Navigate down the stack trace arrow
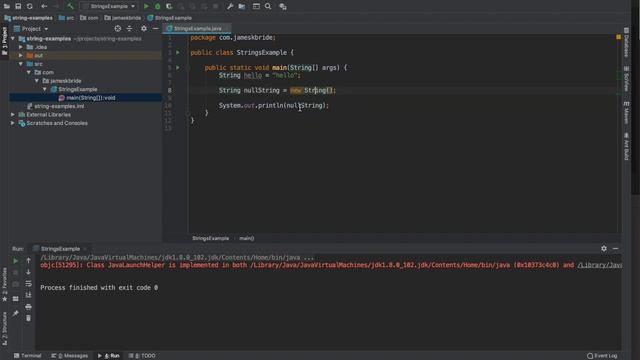640x360 pixels. pos(28,272)
